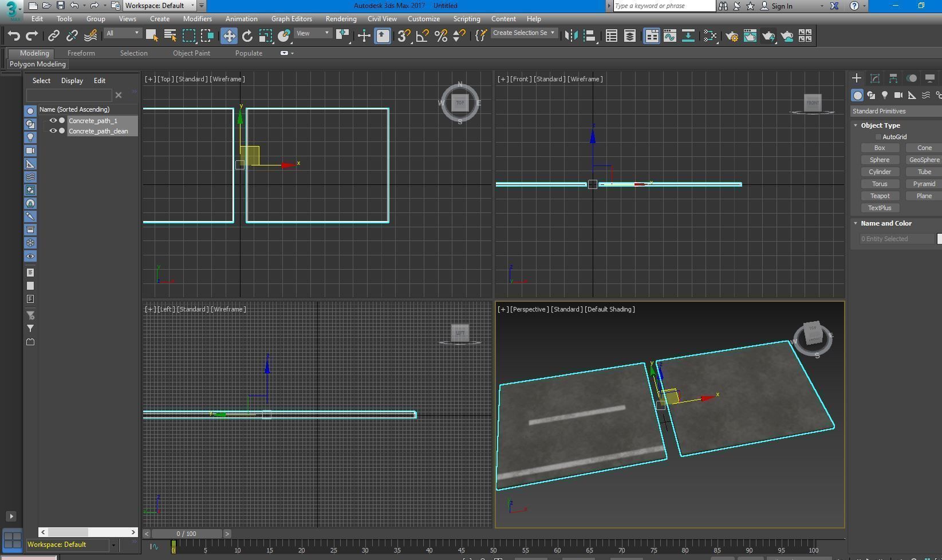Activate Select and Move tool

229,36
